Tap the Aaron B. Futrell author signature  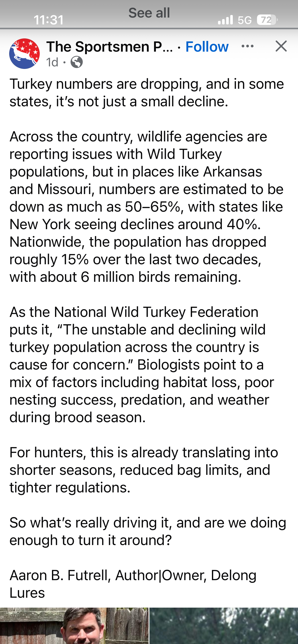click(x=133, y=584)
